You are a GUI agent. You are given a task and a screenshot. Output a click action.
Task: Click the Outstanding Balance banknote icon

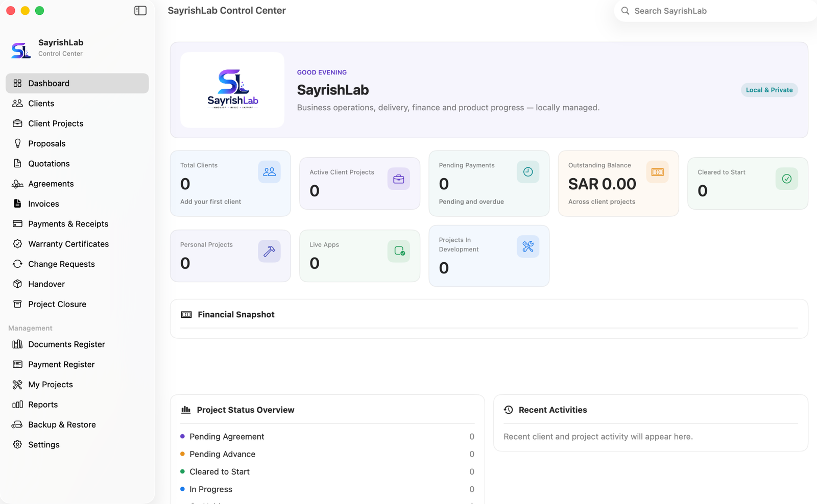(x=657, y=172)
